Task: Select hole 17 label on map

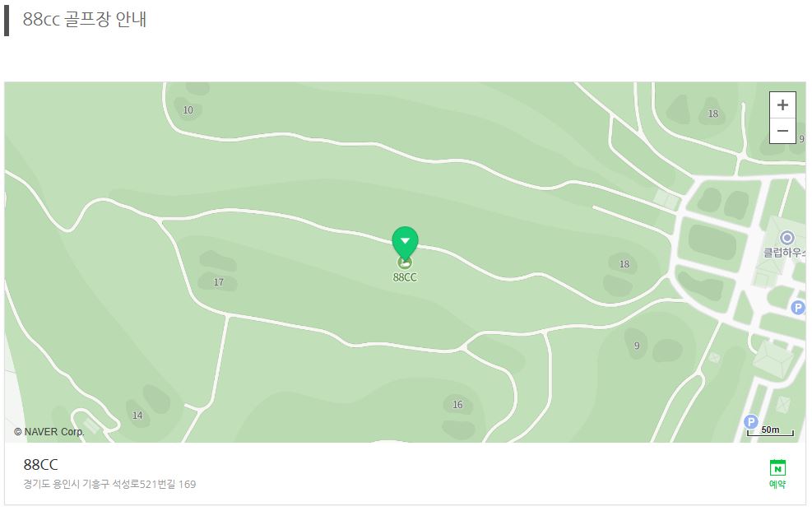Action: [219, 282]
